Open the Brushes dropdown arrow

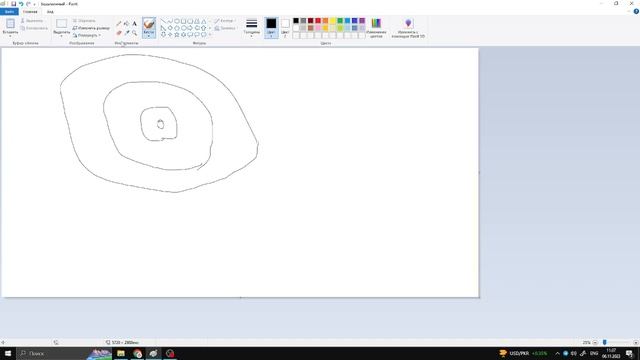149,36
